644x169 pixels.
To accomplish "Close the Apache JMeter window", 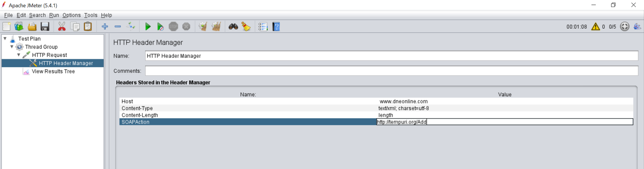I will 633,5.
